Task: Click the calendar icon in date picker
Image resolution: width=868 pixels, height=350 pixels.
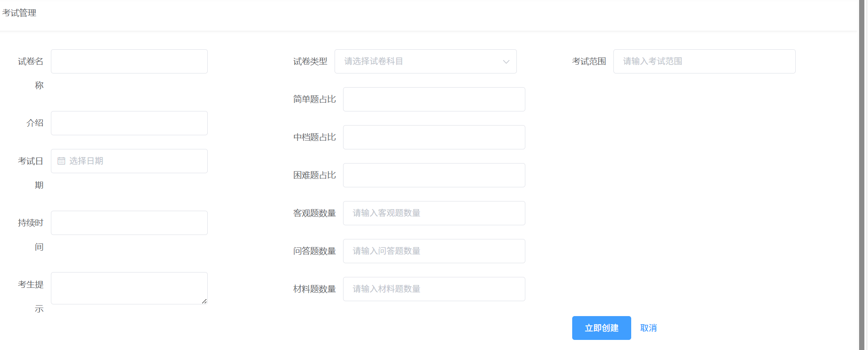Action: pos(61,161)
